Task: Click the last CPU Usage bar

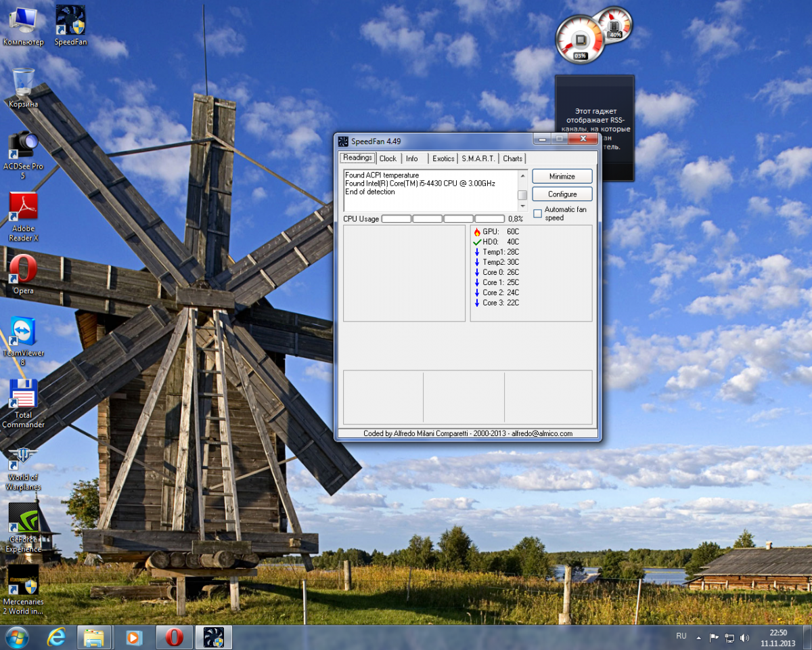Action: [x=490, y=219]
